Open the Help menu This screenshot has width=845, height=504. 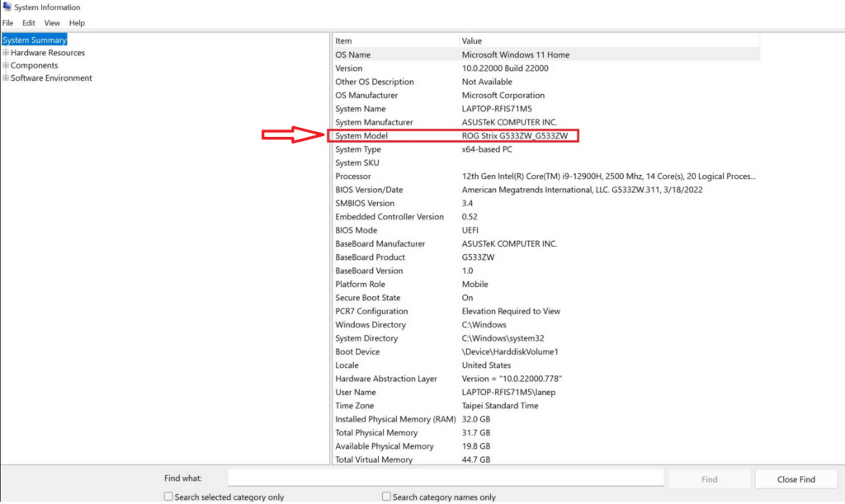[77, 22]
